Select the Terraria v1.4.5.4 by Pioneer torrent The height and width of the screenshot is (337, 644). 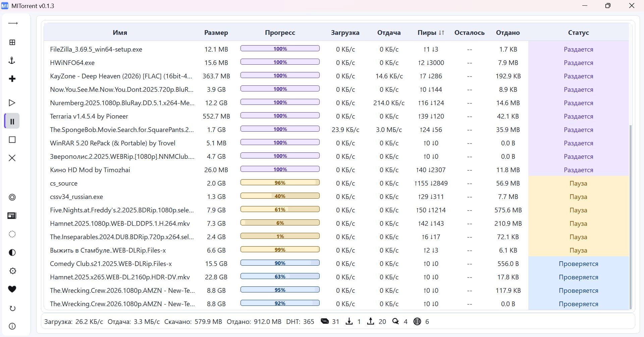click(x=89, y=116)
